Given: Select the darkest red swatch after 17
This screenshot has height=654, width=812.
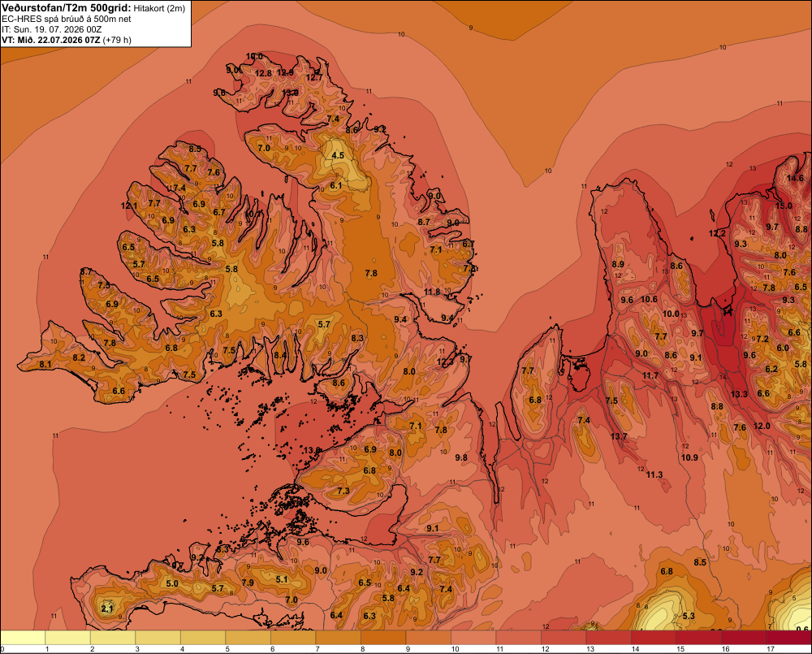Looking at the screenshot, I should (x=789, y=638).
